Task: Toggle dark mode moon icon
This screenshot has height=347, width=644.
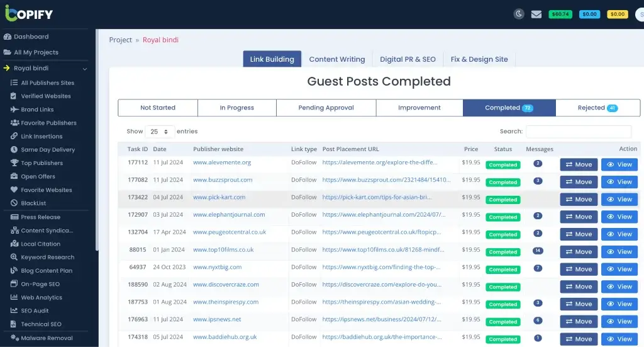Action: click(519, 14)
